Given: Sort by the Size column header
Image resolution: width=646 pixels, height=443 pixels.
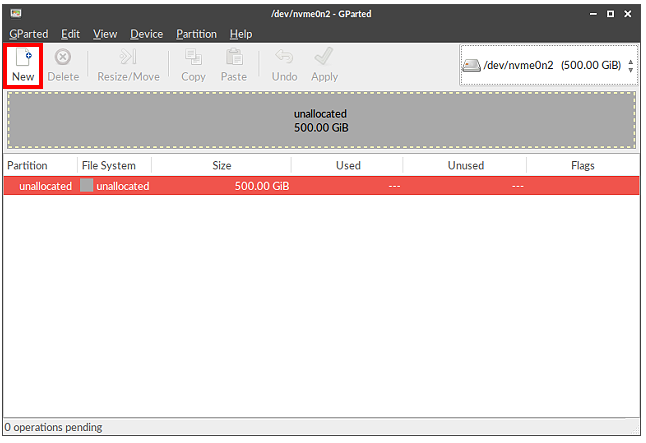Looking at the screenshot, I should point(221,166).
